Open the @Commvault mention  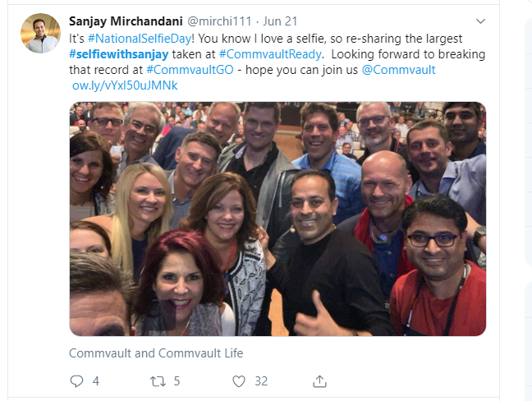[399, 70]
